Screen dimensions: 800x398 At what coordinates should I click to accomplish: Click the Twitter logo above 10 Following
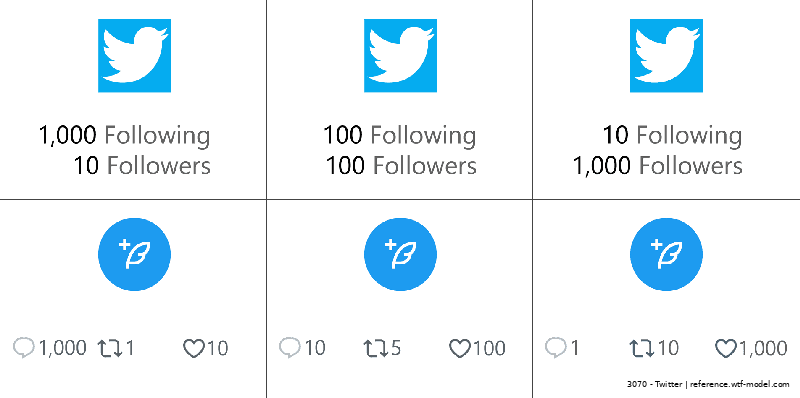[666, 56]
